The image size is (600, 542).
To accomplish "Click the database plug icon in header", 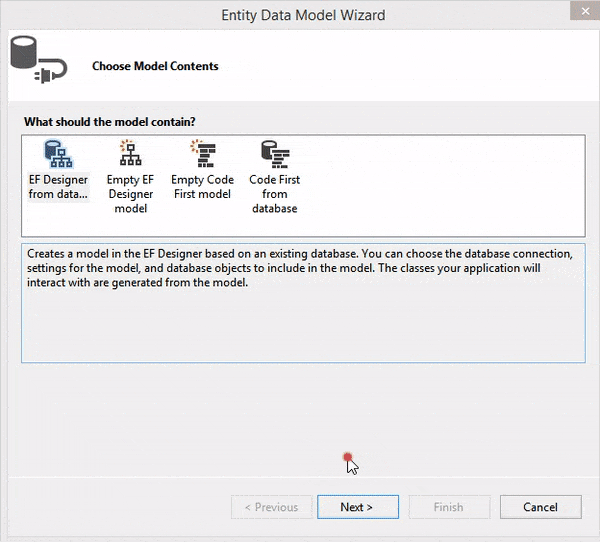I will click(x=38, y=60).
